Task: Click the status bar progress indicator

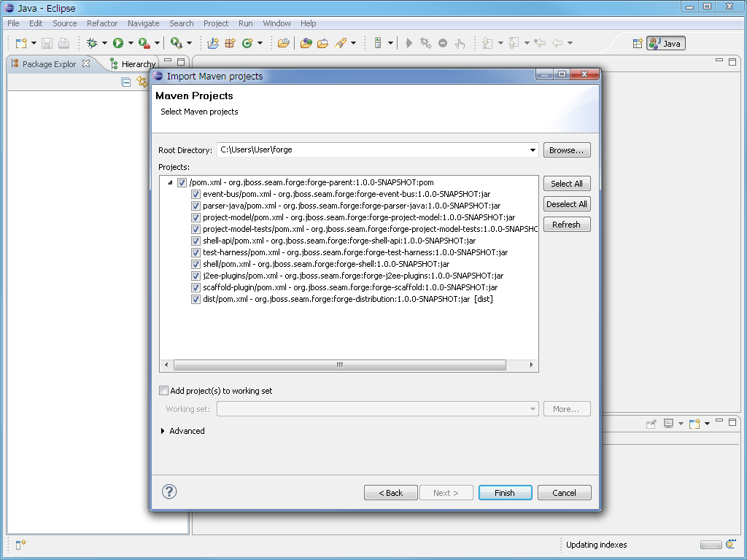Action: tap(711, 545)
